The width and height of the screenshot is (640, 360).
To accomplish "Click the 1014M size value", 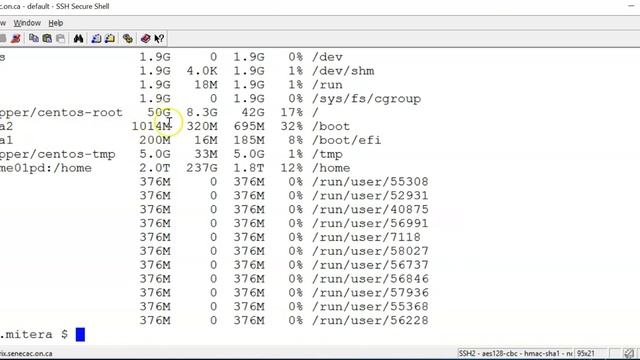I will click(x=151, y=127).
